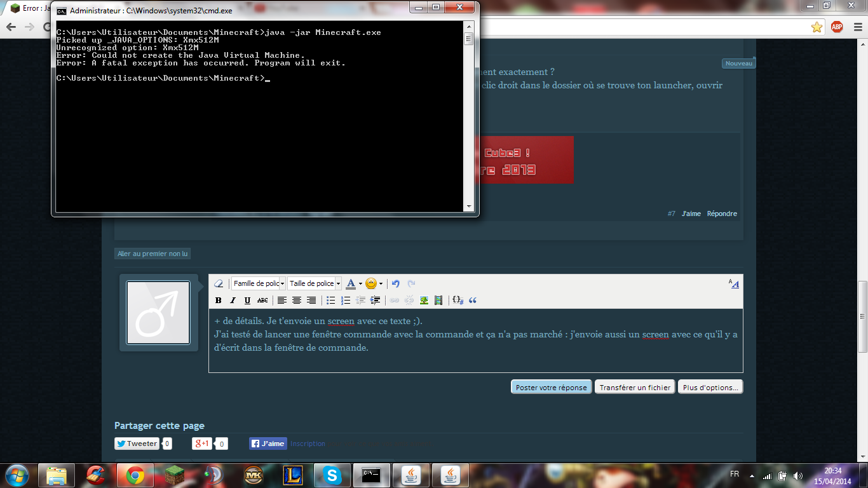The width and height of the screenshot is (868, 488).
Task: Align text right in editor
Action: tap(311, 301)
